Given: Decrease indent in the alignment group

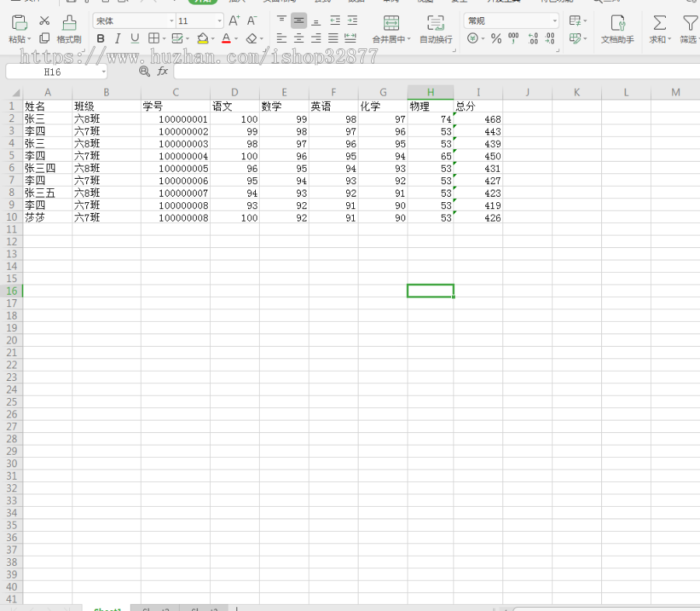Looking at the screenshot, I should point(334,20).
